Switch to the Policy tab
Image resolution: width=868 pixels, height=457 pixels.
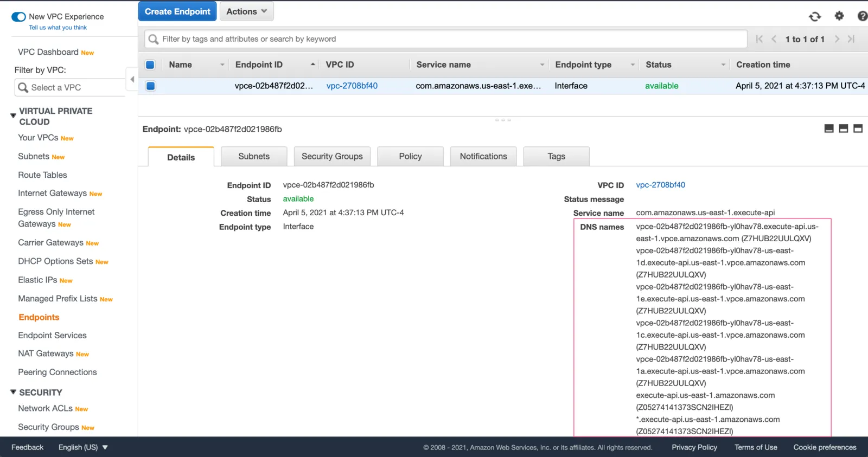410,156
